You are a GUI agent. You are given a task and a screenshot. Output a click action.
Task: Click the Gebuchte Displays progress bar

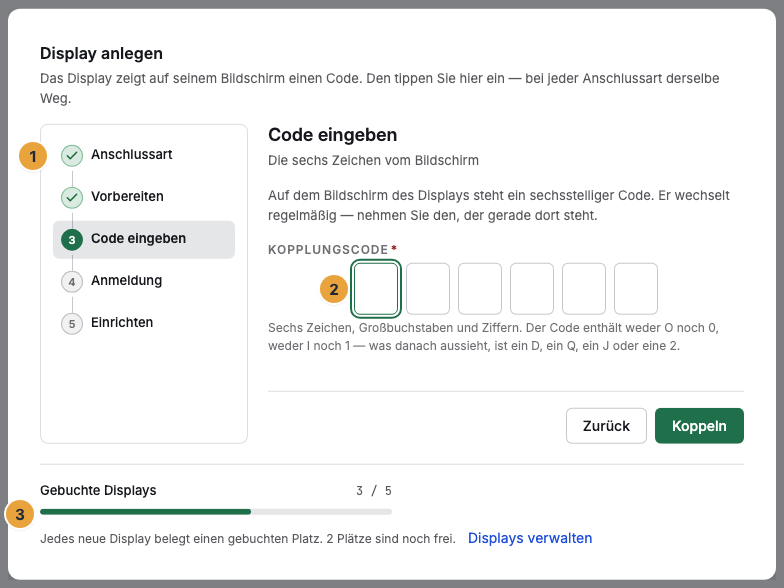coord(216,512)
